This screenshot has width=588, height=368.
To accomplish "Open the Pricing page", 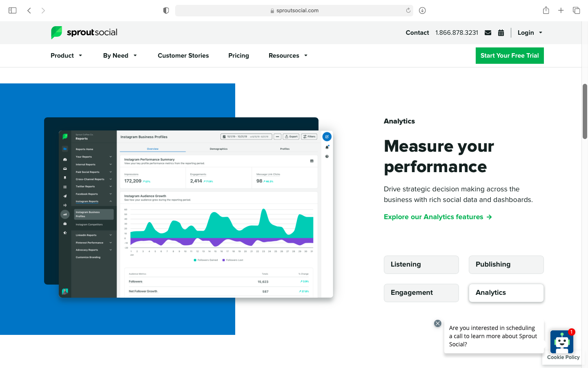I will point(238,56).
